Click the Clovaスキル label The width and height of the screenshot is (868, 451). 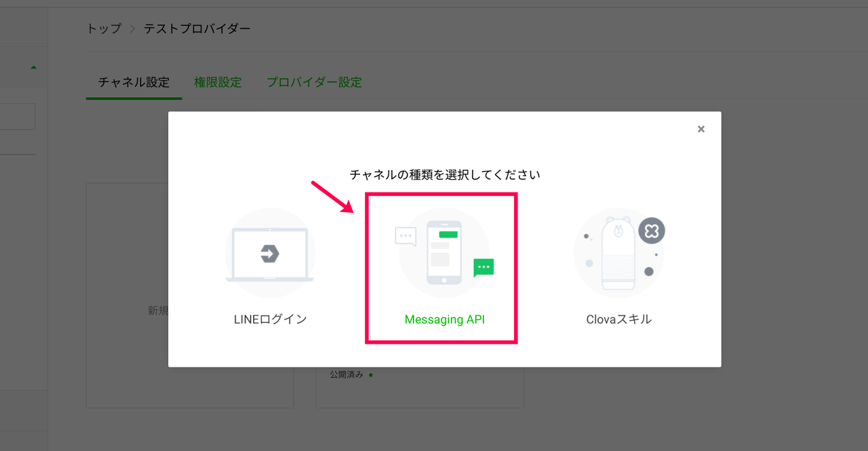[618, 319]
